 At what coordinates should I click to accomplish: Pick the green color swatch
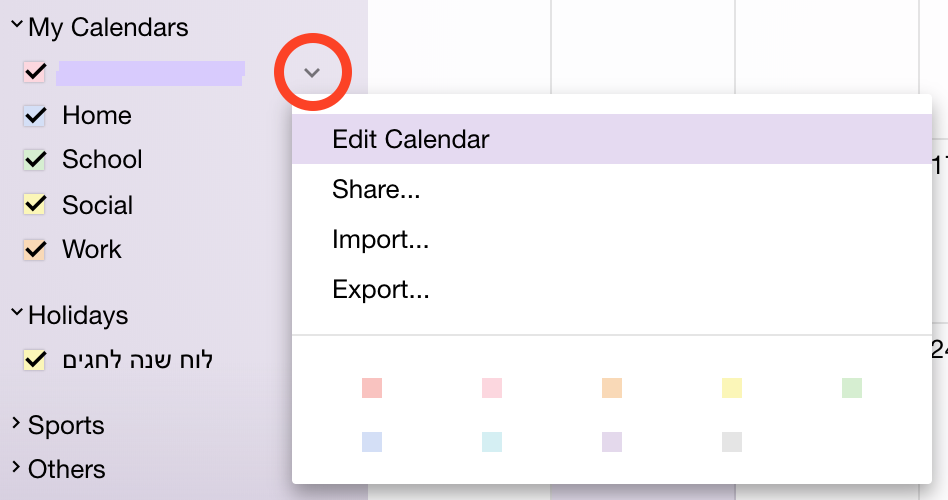point(852,388)
